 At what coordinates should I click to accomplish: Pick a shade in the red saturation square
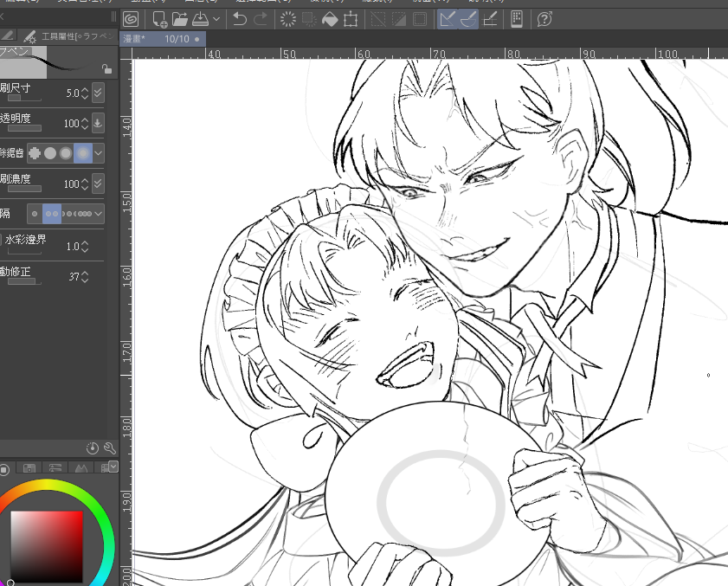[47, 546]
